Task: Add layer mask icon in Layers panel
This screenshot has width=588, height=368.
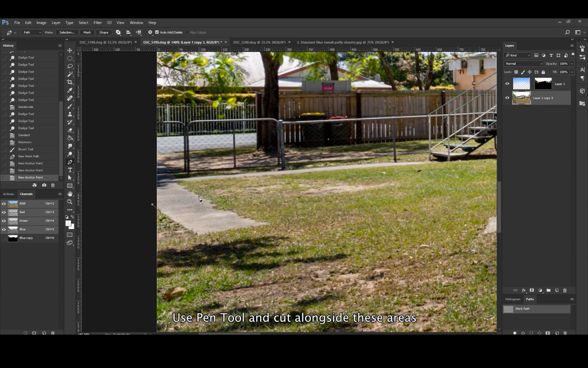Action: (532, 290)
